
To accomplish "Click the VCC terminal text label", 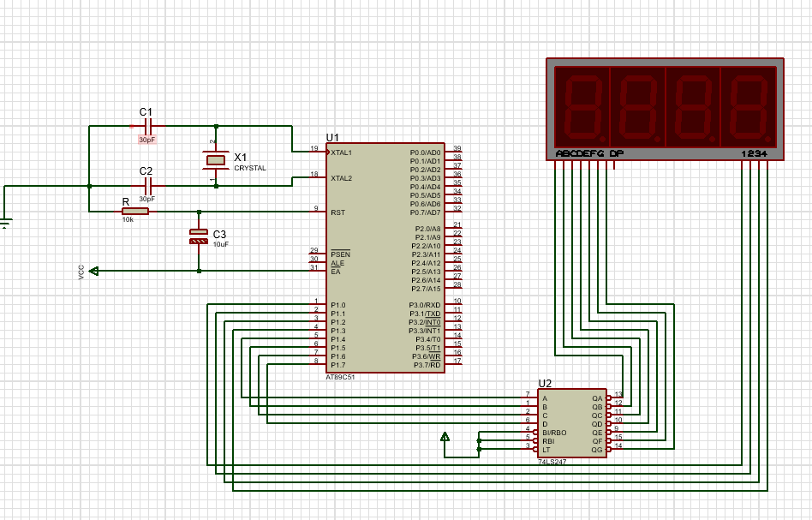I will [x=81, y=272].
